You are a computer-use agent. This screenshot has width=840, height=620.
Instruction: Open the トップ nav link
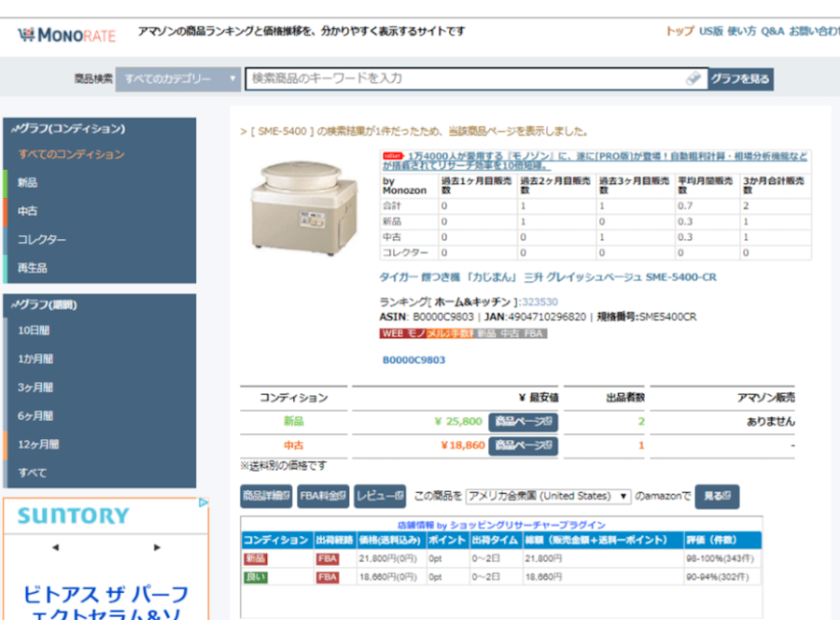(679, 31)
